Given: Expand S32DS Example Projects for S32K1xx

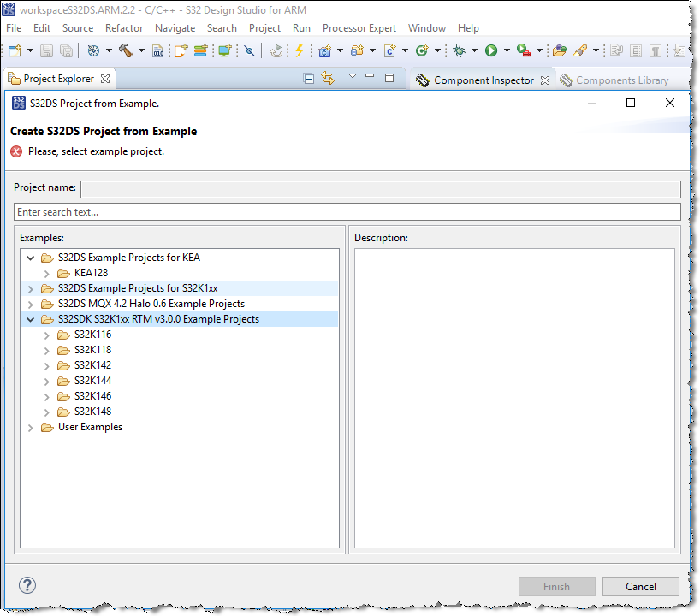Looking at the screenshot, I should click(x=30, y=289).
